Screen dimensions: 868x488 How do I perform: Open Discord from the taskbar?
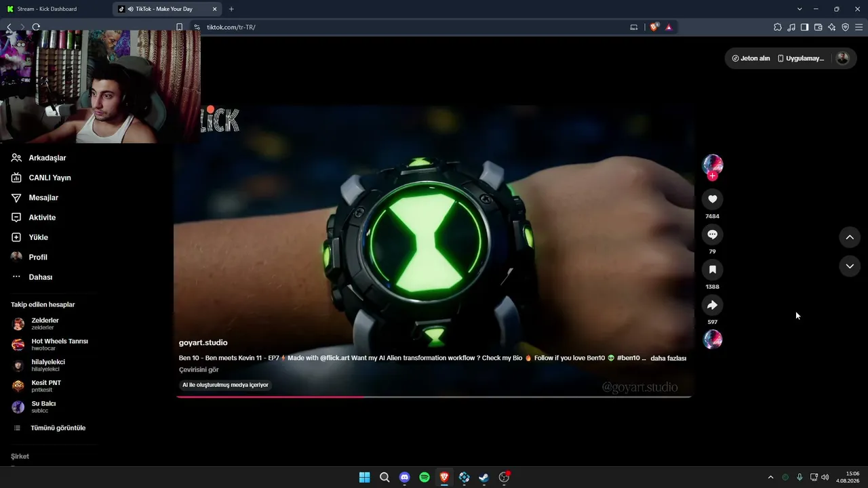[x=404, y=477]
